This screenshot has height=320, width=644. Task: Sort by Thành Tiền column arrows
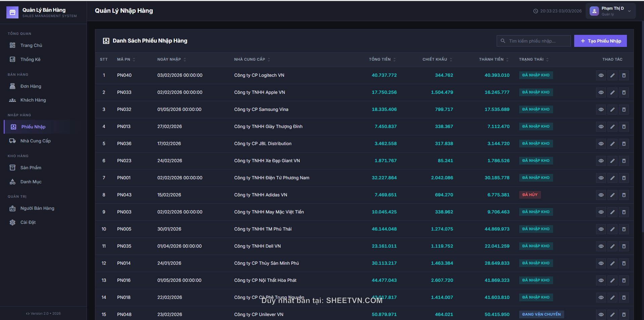(507, 59)
